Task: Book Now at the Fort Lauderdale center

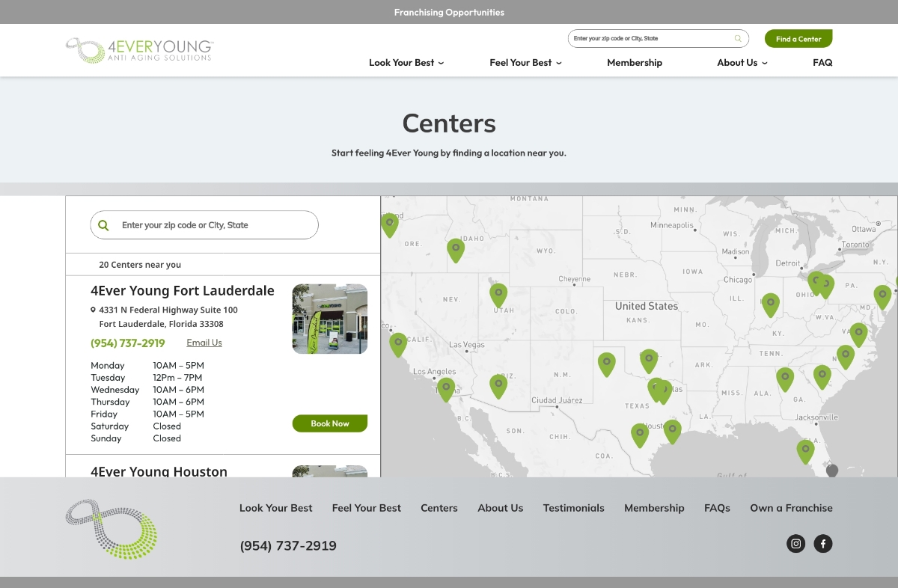Action: pos(330,423)
